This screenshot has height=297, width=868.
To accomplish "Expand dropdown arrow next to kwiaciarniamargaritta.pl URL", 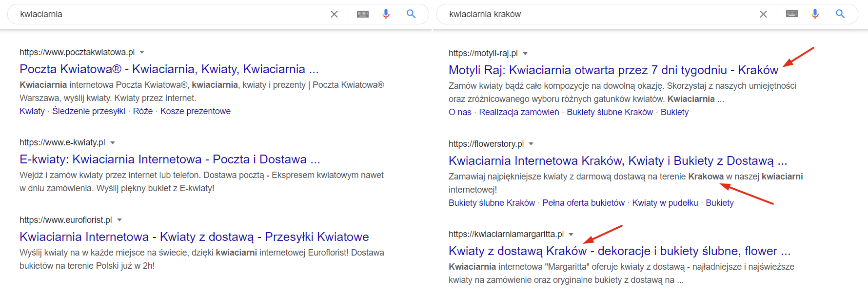I will [571, 235].
